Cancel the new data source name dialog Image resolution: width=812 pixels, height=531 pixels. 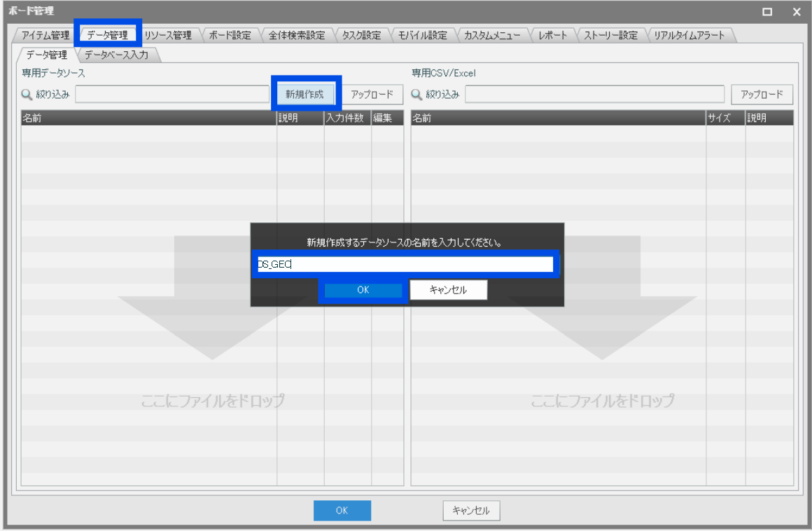pyautogui.click(x=448, y=290)
